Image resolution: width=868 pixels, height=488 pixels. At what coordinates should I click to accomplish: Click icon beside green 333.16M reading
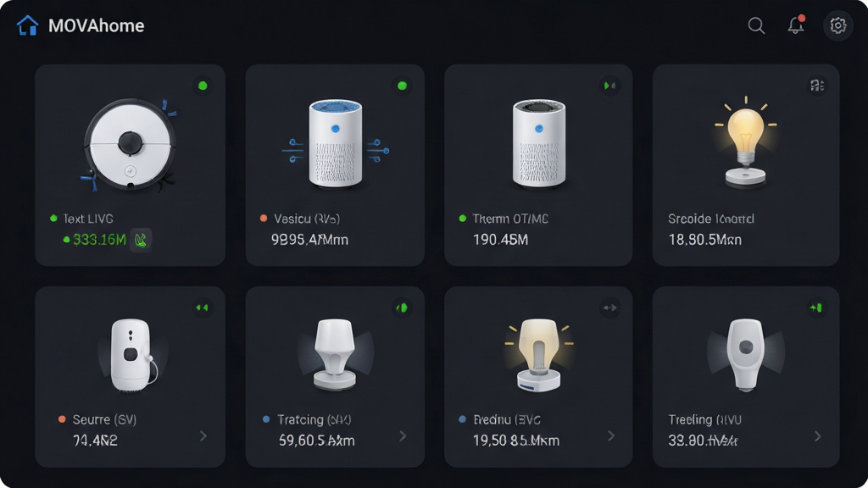[141, 240]
